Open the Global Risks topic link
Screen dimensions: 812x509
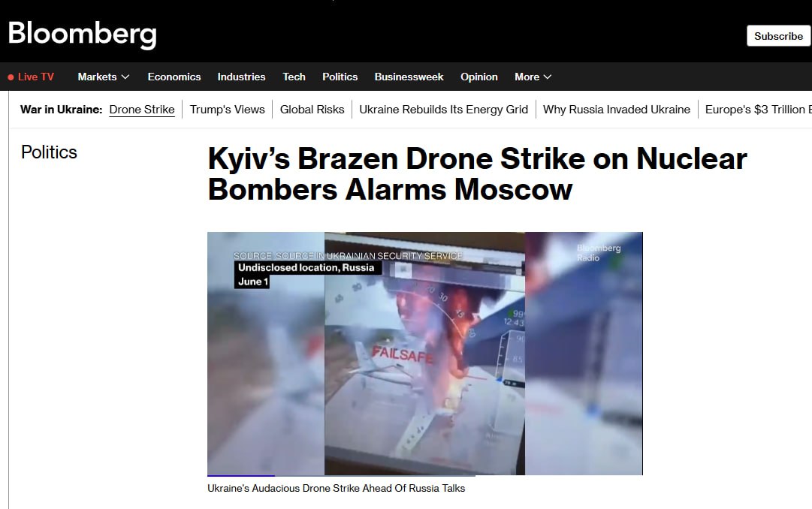[x=312, y=110]
